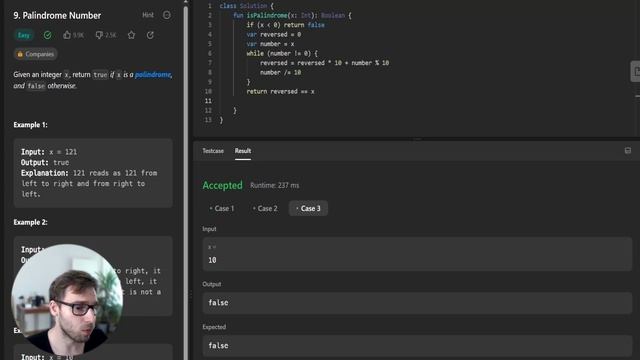Click the console panel collapse icon

point(628,151)
